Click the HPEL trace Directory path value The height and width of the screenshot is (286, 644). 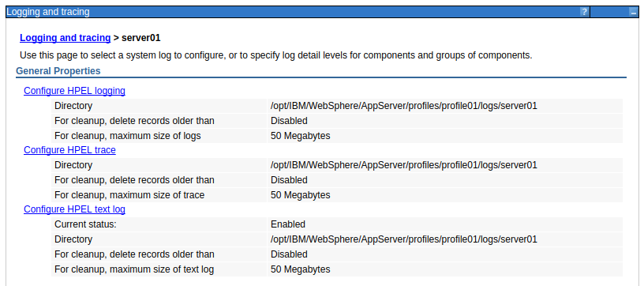point(404,165)
